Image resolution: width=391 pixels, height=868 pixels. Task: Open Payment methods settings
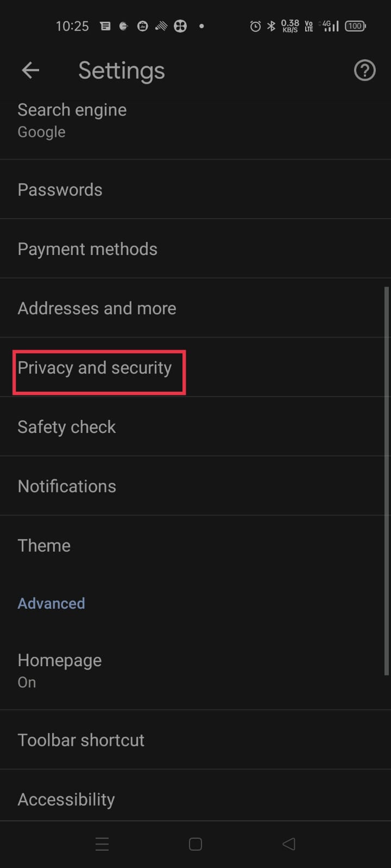pyautogui.click(x=87, y=249)
